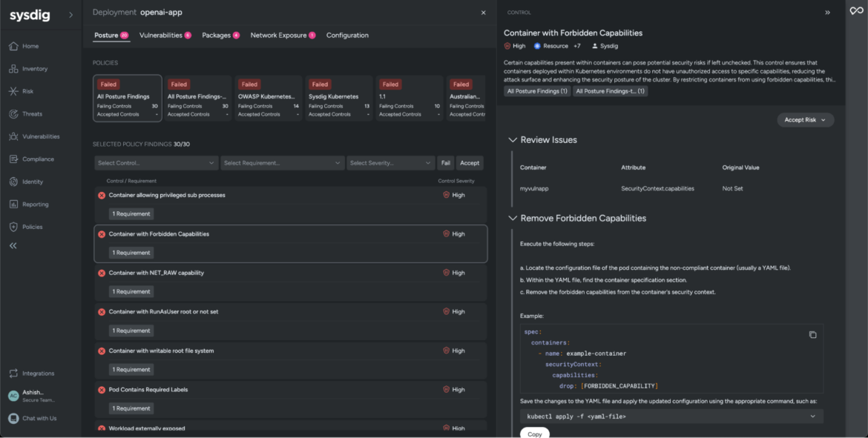Click the SecurityContext.capabilities attribute cell
Screen dimensions: 868x438
[x=657, y=188]
